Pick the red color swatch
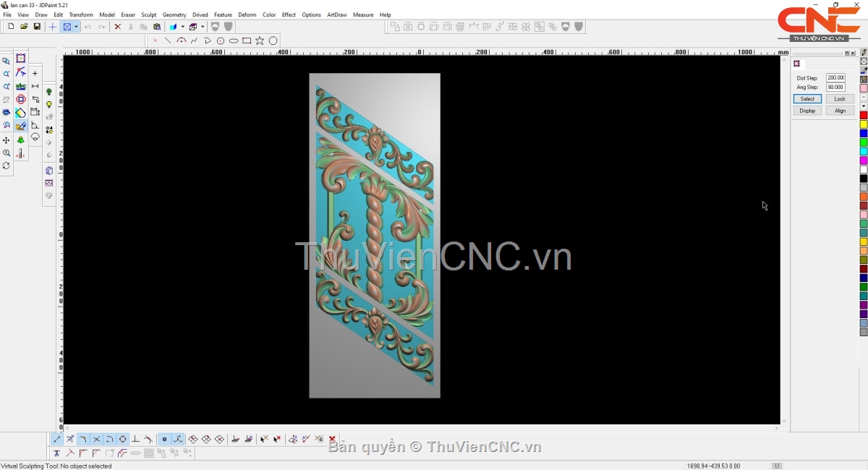Screen dimensions: 868x470 click(863, 115)
